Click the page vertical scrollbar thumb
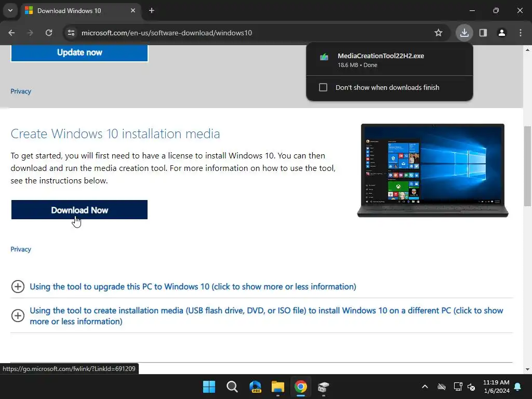This screenshot has width=532, height=399. (x=527, y=166)
